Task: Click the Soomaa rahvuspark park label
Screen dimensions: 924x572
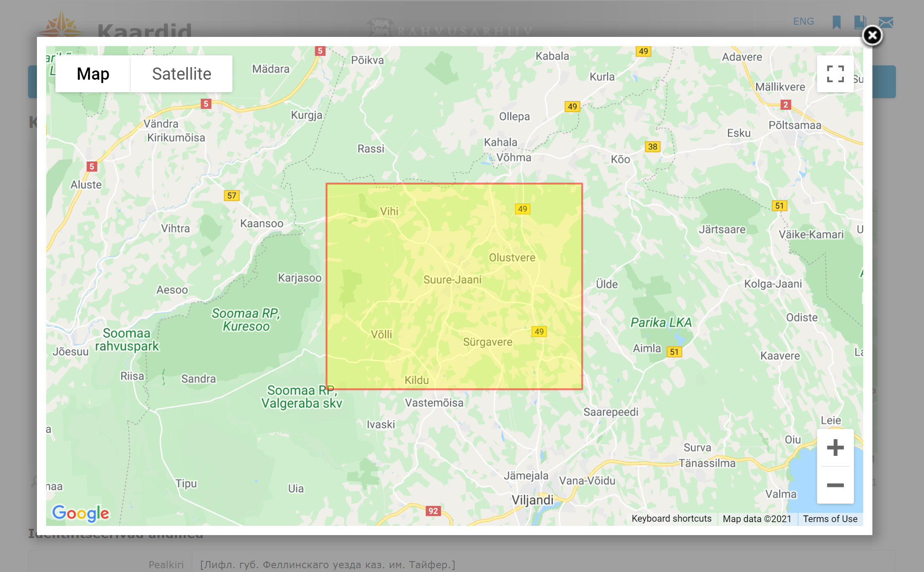Action: pos(127,339)
